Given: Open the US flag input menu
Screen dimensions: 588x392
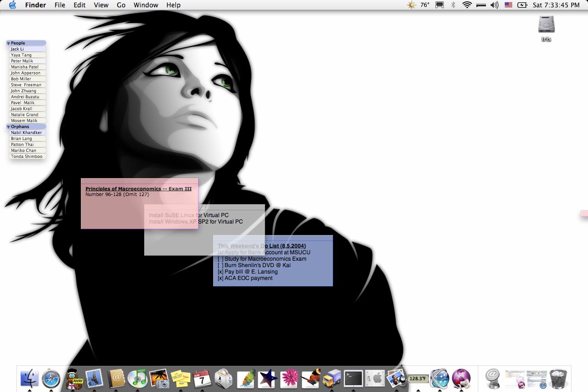Looking at the screenshot, I should pos(508,5).
